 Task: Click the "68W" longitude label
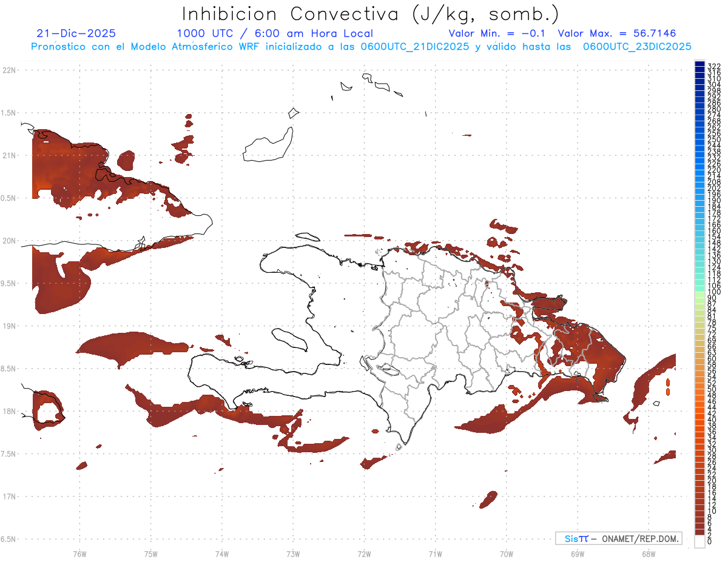point(649,554)
